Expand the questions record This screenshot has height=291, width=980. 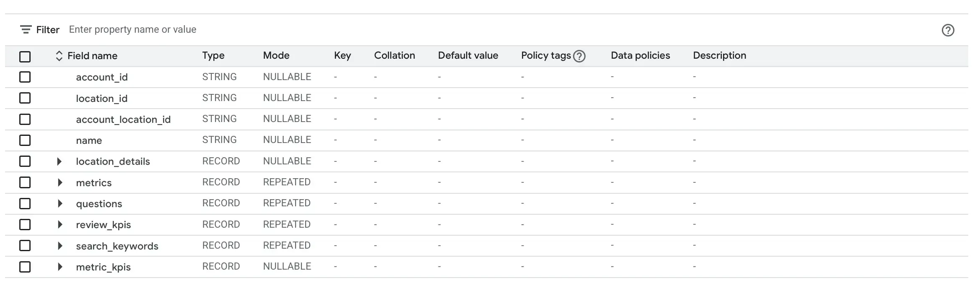(x=60, y=203)
